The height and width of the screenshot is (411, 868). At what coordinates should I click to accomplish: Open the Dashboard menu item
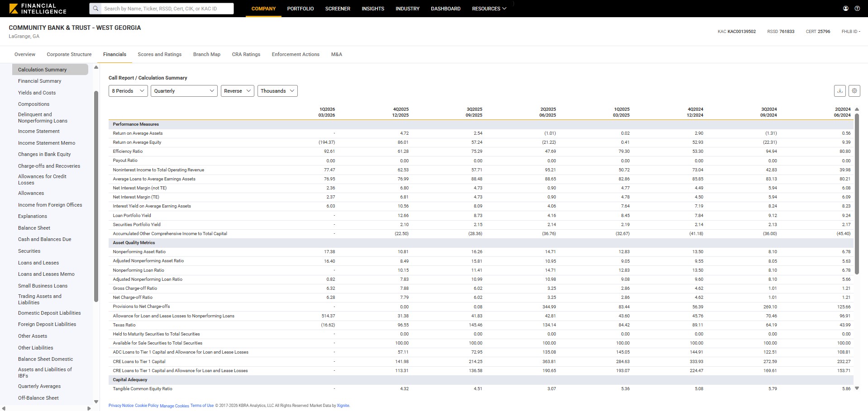tap(446, 9)
